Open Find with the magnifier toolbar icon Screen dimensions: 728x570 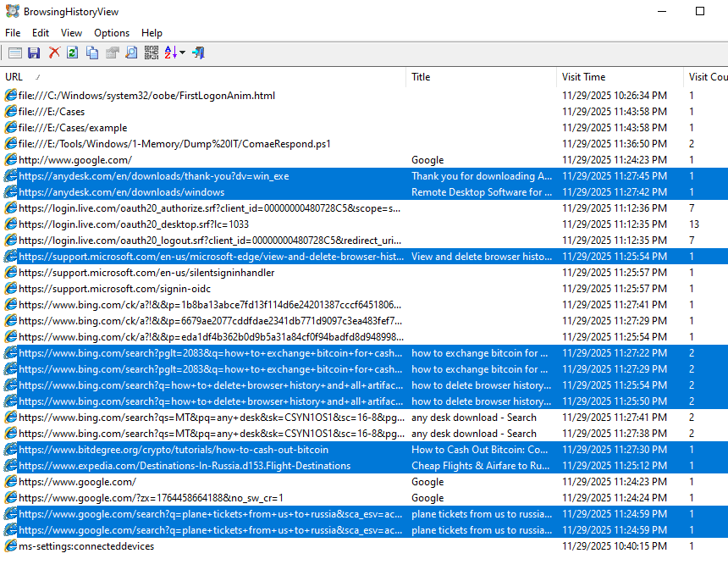click(130, 53)
